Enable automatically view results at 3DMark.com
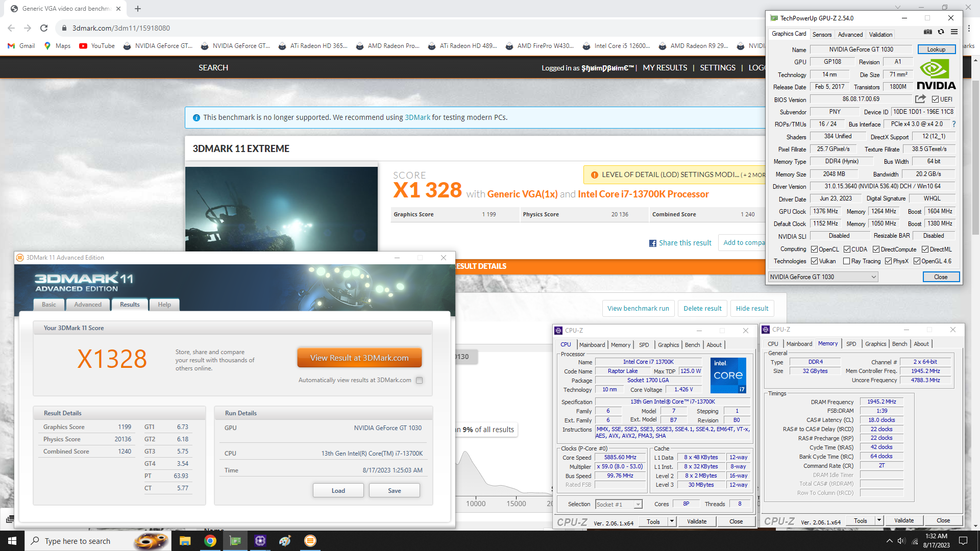 [x=419, y=380]
